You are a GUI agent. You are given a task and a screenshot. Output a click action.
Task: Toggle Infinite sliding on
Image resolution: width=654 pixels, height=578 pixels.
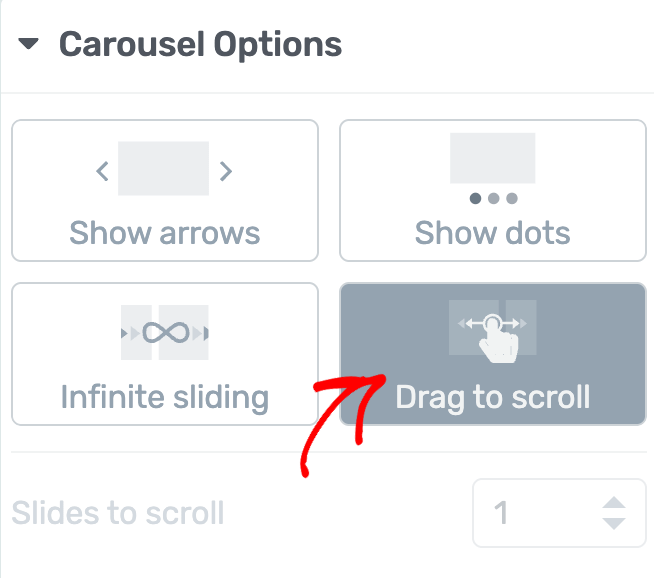click(x=165, y=354)
